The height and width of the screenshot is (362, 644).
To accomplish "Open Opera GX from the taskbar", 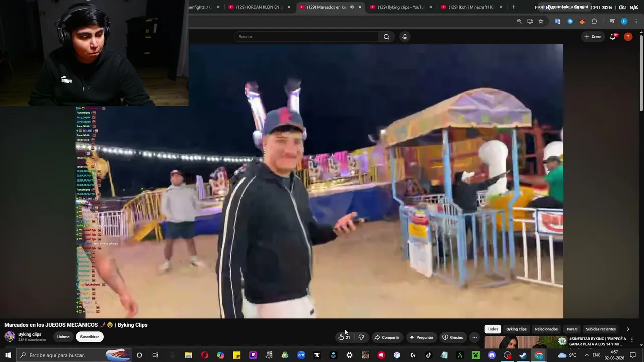I will click(x=204, y=355).
